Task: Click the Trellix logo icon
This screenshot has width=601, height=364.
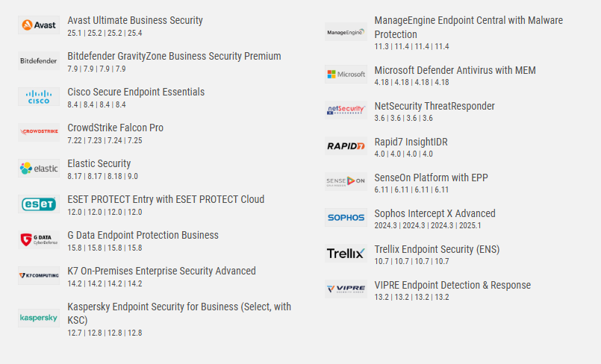Action: pos(346,254)
